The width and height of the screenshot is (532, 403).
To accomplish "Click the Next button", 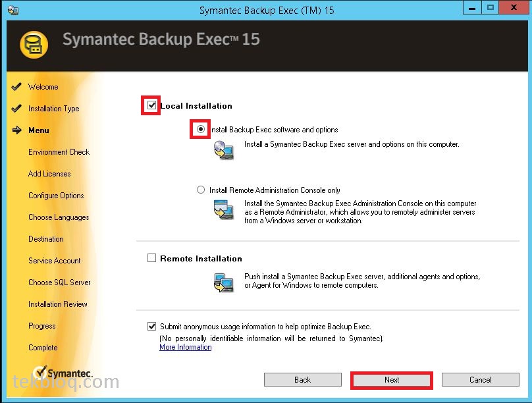I will pyautogui.click(x=392, y=380).
